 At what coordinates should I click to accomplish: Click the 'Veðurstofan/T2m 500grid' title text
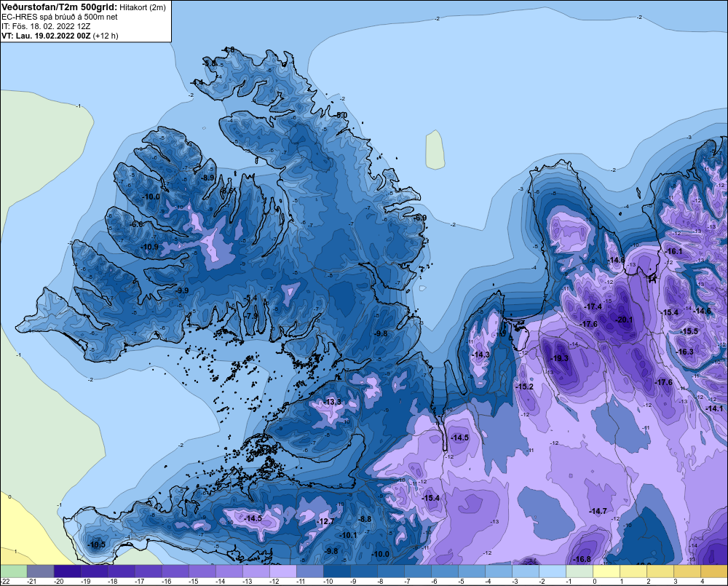coord(59,7)
